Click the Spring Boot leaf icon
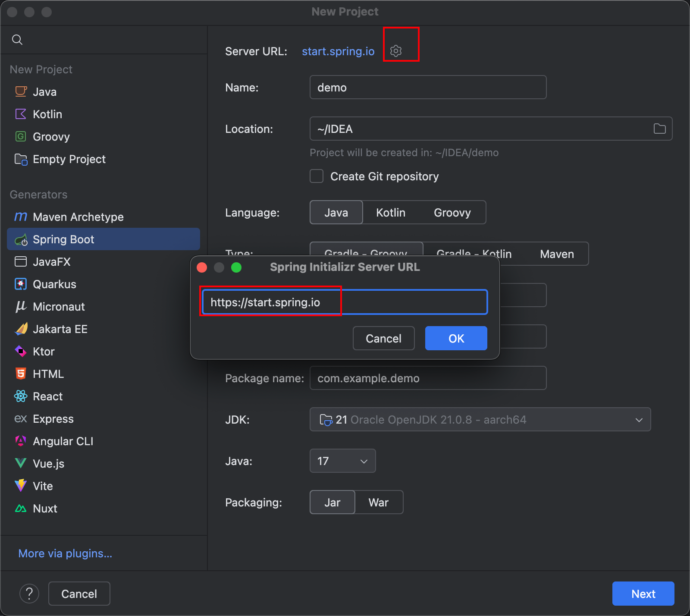 pyautogui.click(x=21, y=239)
